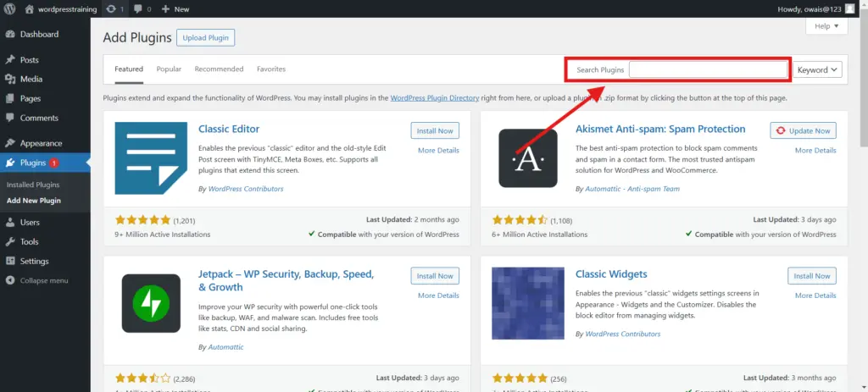Switch to the Popular tab
Image resolution: width=868 pixels, height=392 pixels.
(169, 69)
